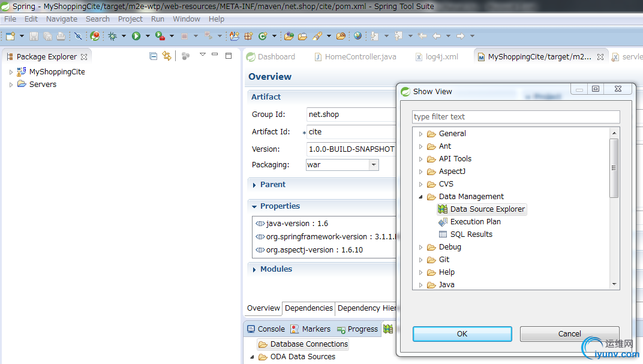Image resolution: width=643 pixels, height=364 pixels.
Task: Click the Run Last Tool icon
Action: (x=160, y=36)
